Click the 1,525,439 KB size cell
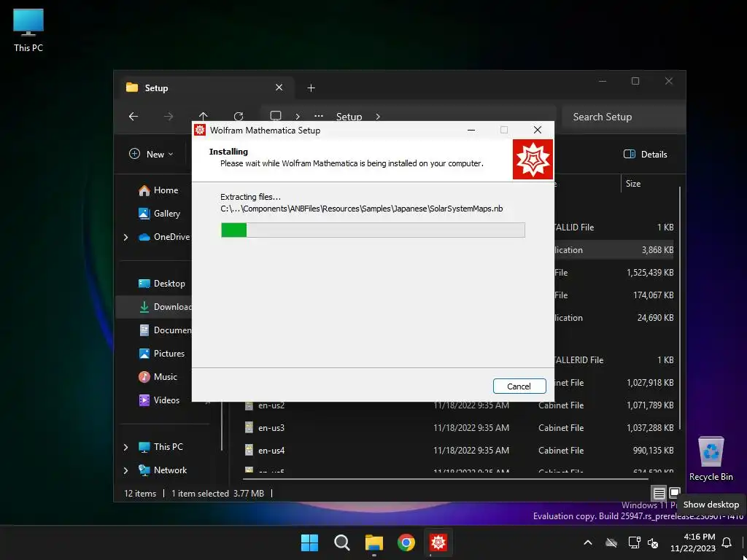Viewport: 747px width, 560px height. (650, 273)
